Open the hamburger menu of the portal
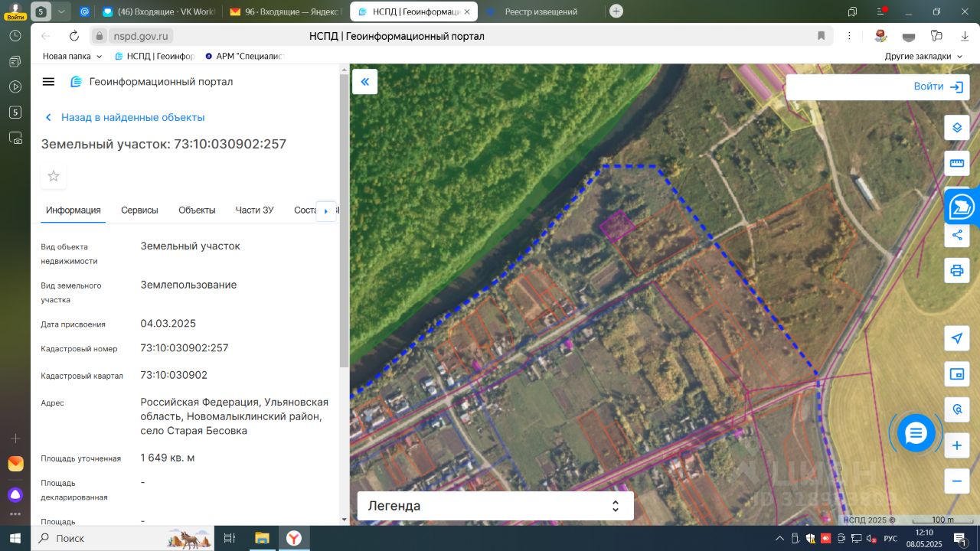 [x=48, y=82]
